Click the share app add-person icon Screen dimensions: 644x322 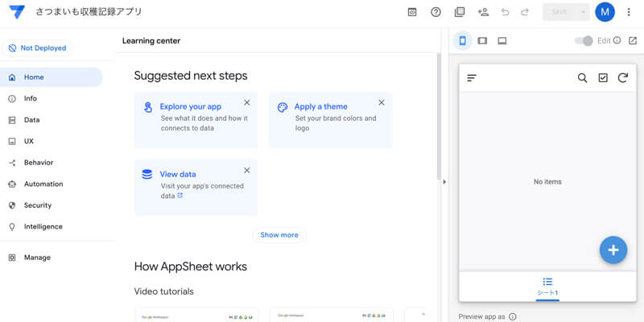tap(483, 12)
